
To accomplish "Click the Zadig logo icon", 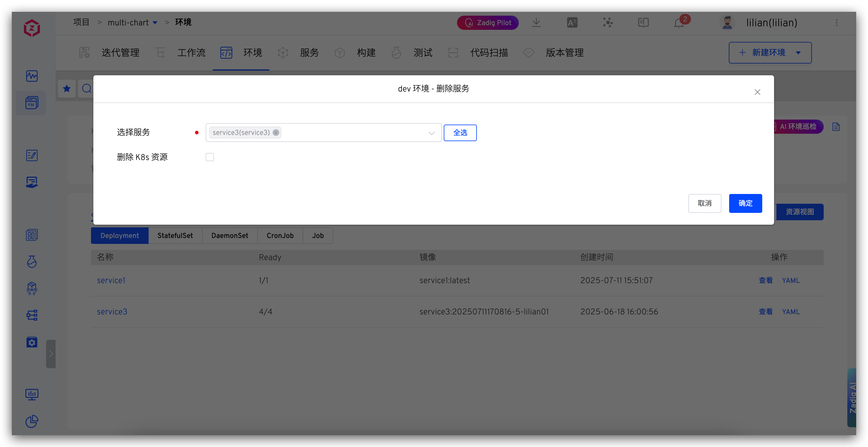I will [32, 28].
